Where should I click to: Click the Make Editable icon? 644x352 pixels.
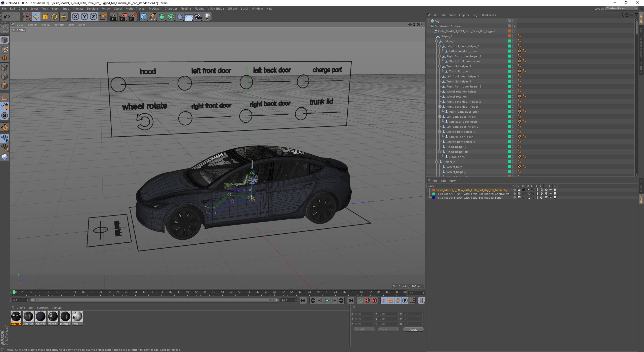5,29
